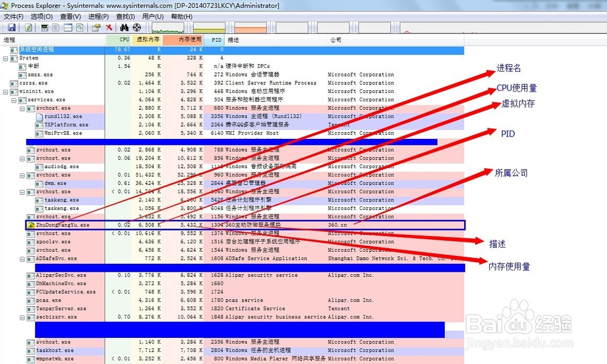Collapse the svchost.exe PID 960 node
The width and height of the screenshot is (607, 364).
click(x=22, y=175)
